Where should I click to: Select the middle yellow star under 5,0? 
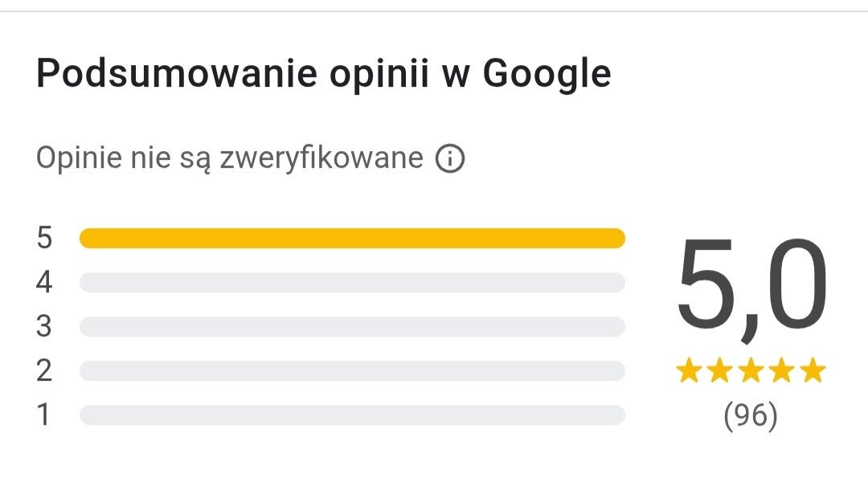pyautogui.click(x=751, y=371)
